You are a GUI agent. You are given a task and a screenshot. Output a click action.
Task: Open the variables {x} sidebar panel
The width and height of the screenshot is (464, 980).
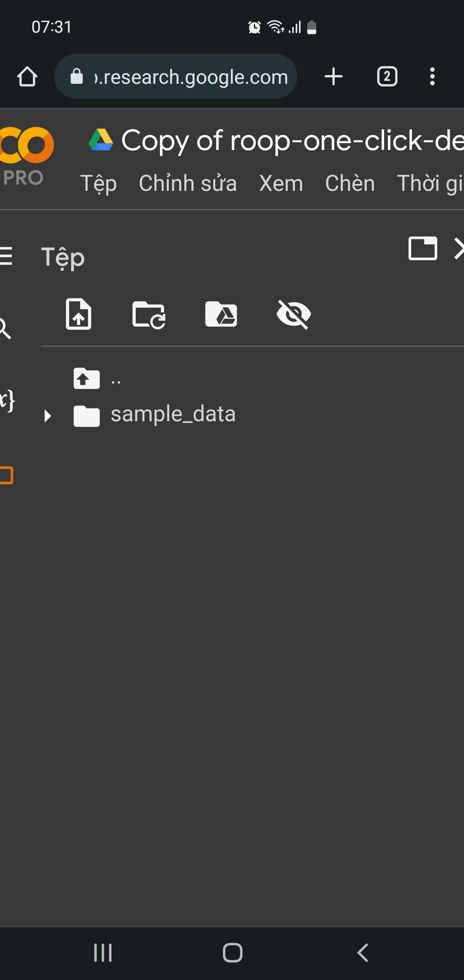coord(7,400)
